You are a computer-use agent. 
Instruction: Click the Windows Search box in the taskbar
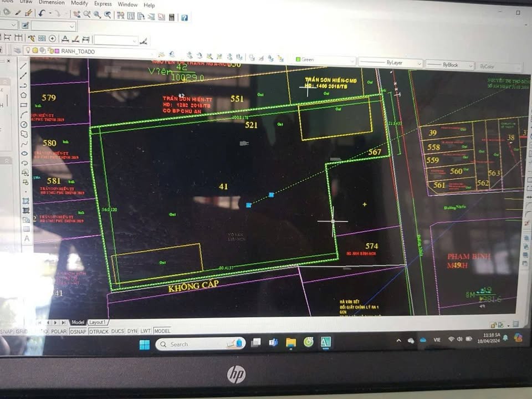[199, 344]
